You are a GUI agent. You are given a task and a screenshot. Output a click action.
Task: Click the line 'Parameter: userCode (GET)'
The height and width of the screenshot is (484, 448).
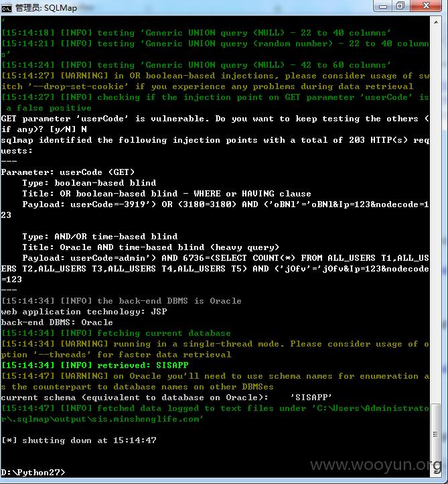tap(68, 172)
